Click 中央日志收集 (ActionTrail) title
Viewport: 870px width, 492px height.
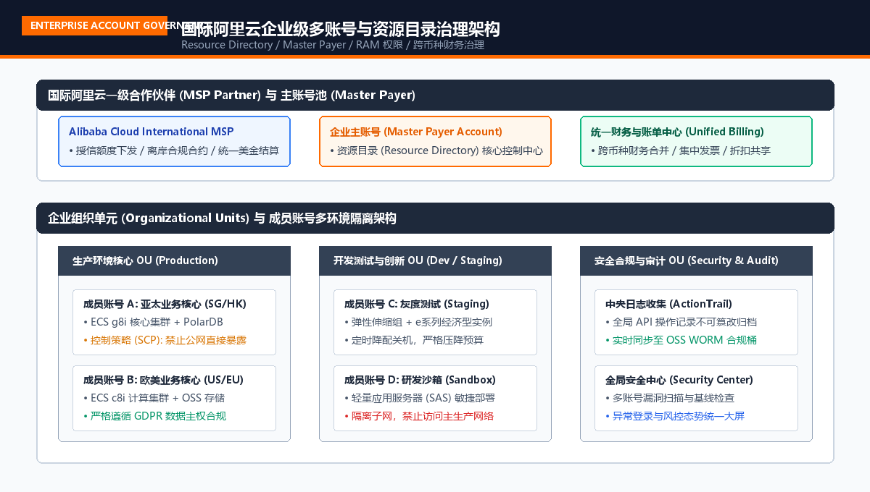click(669, 304)
